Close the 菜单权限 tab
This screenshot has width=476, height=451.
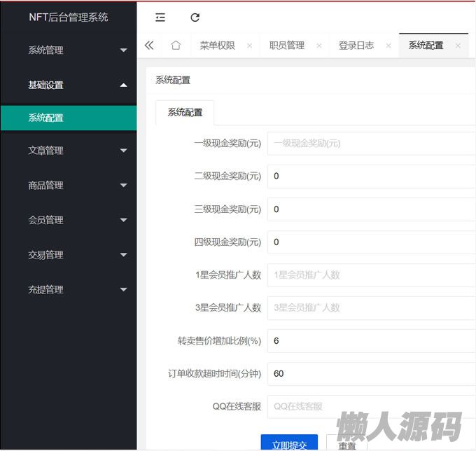[250, 46]
